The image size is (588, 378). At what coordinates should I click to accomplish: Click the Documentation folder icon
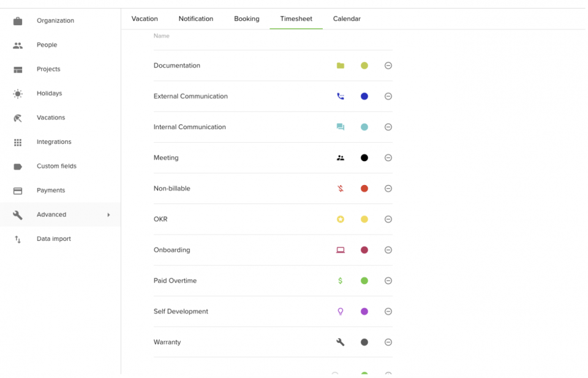click(x=340, y=66)
